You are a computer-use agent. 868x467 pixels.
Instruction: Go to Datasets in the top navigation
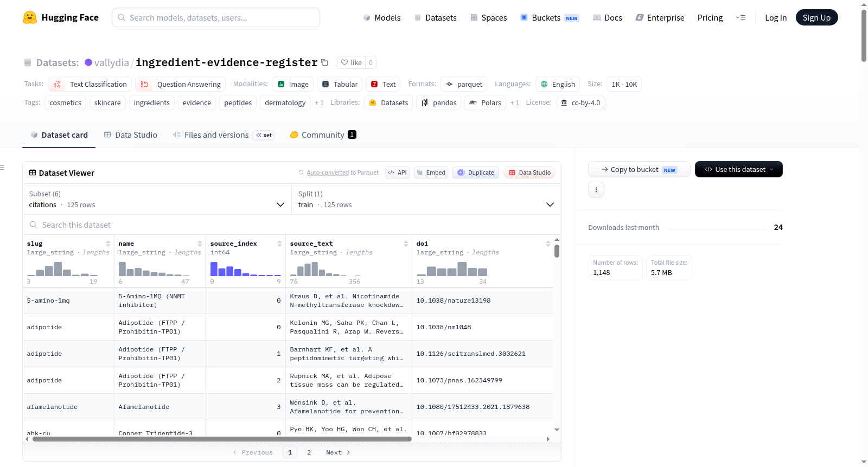point(435,17)
